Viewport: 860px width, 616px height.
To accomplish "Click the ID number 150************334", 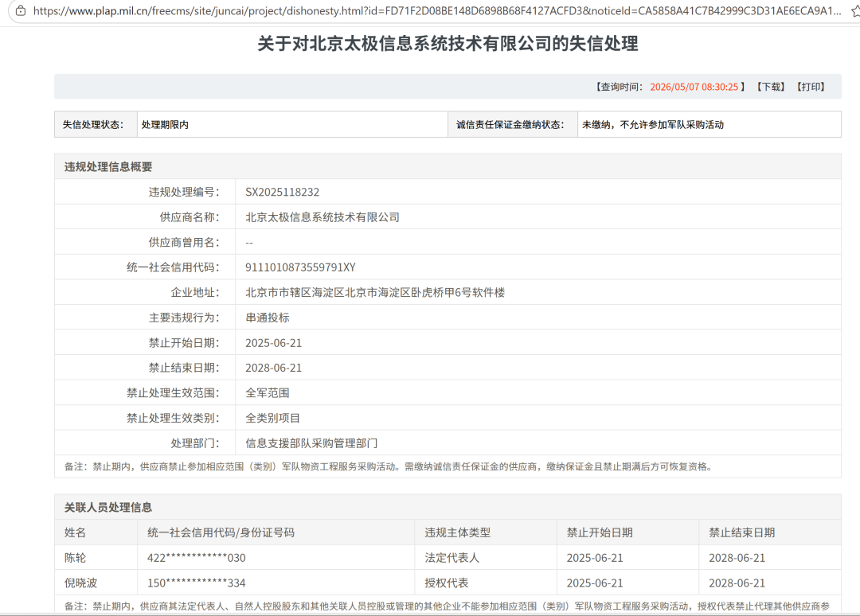I will (197, 583).
